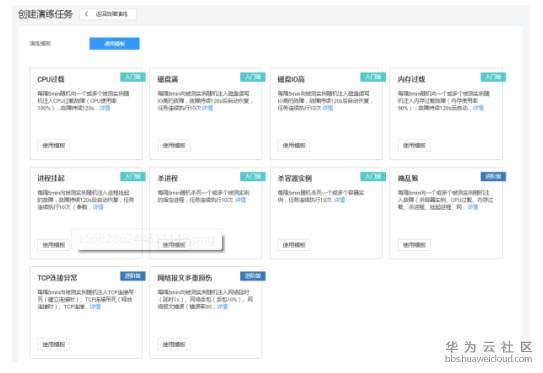Open details link in 磁盘IO高 description
The height and width of the screenshot is (373, 543).
click(328, 108)
